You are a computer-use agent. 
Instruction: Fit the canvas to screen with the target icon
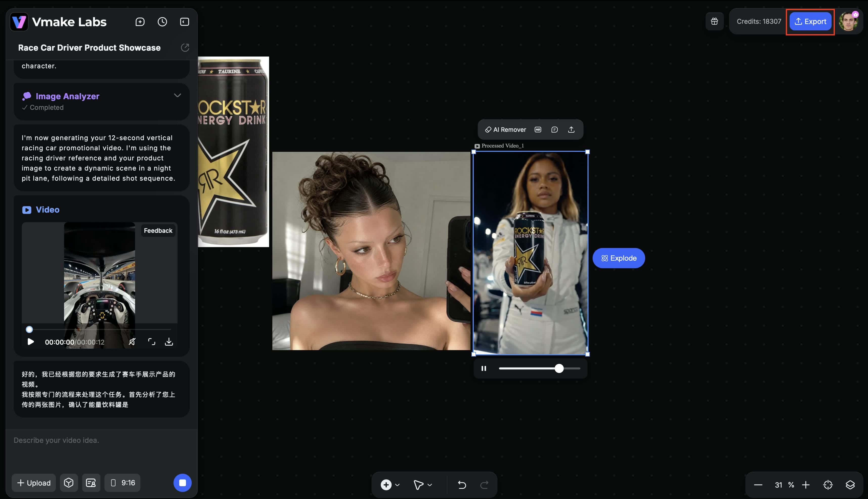[828, 485]
